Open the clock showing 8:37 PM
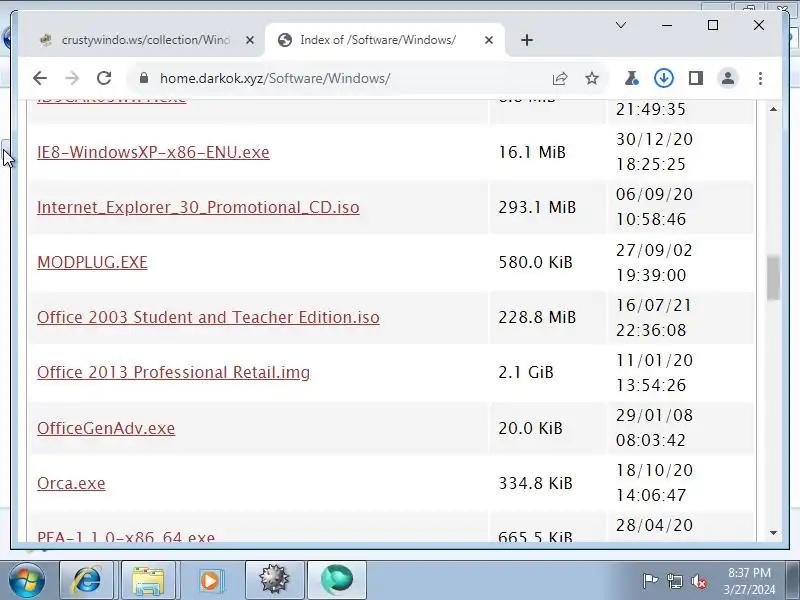800x600 pixels. click(748, 581)
